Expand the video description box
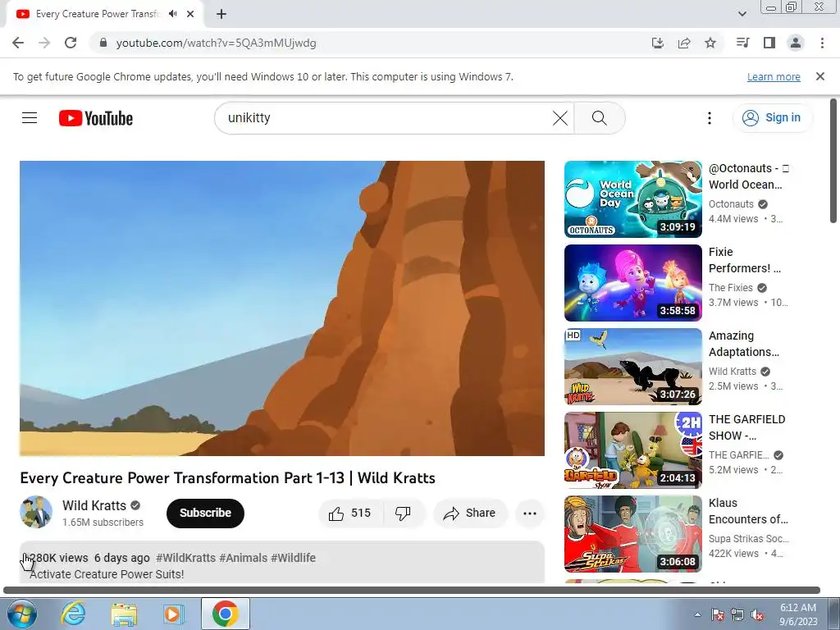 click(x=282, y=562)
